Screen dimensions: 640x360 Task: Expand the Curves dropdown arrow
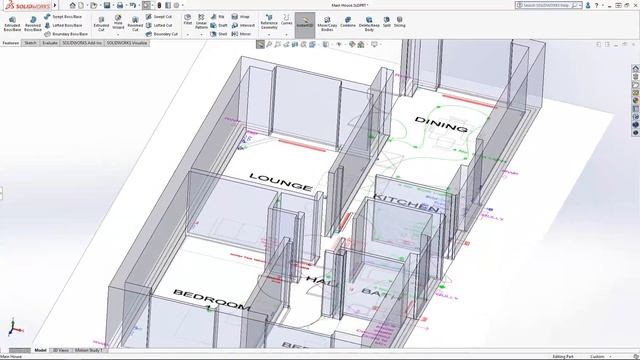point(287,35)
